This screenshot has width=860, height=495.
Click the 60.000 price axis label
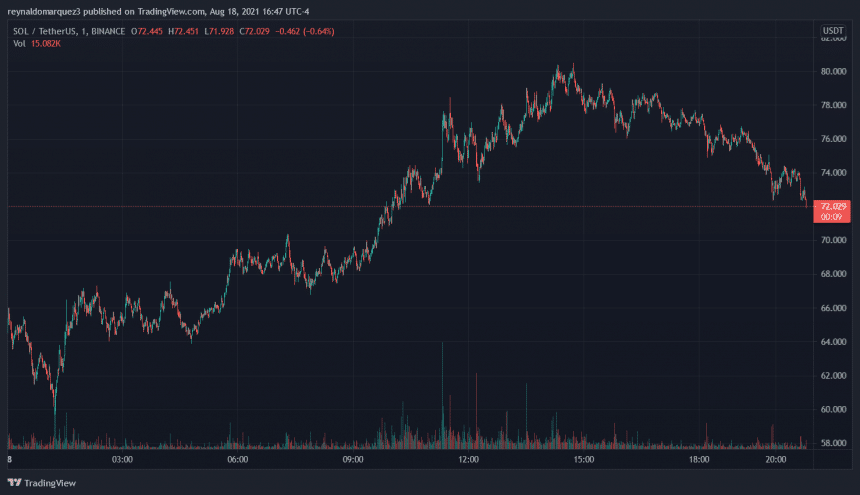point(833,409)
